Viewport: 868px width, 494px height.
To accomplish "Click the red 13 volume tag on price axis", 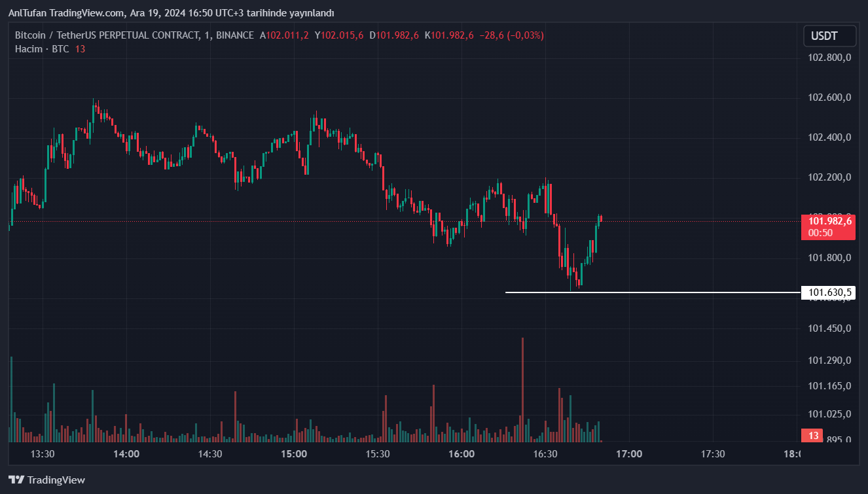I will coord(814,436).
